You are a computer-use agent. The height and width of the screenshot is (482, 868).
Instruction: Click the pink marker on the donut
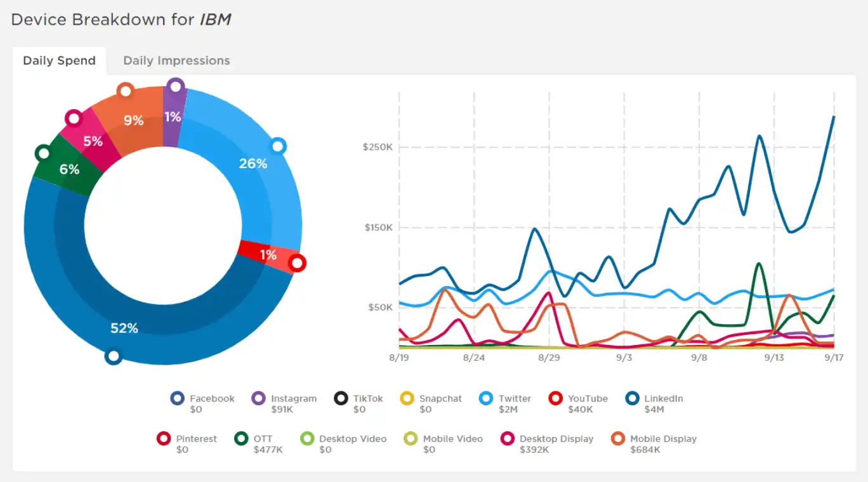click(x=74, y=118)
